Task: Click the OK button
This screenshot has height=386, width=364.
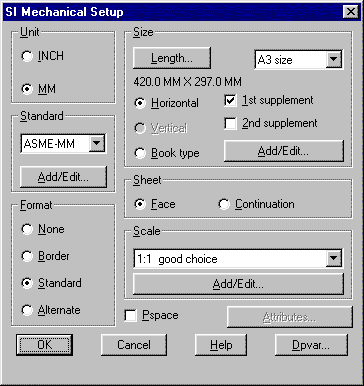Action: pyautogui.click(x=44, y=345)
